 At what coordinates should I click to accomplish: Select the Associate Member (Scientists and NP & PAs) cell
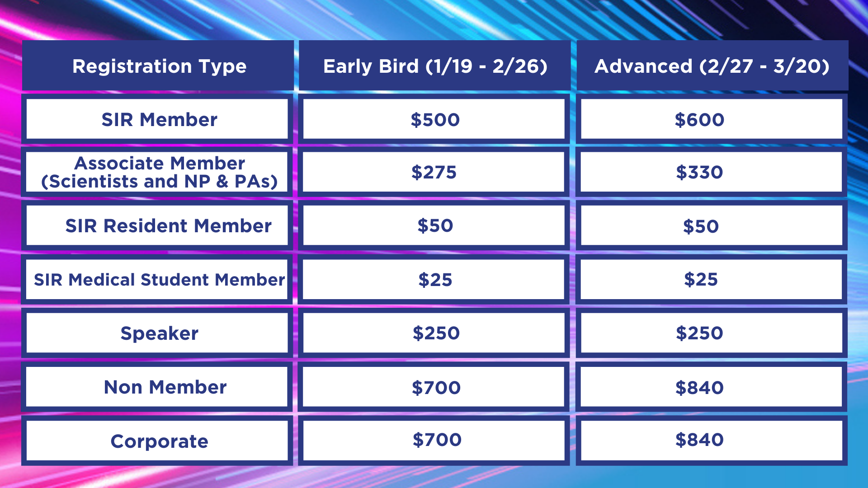point(157,172)
